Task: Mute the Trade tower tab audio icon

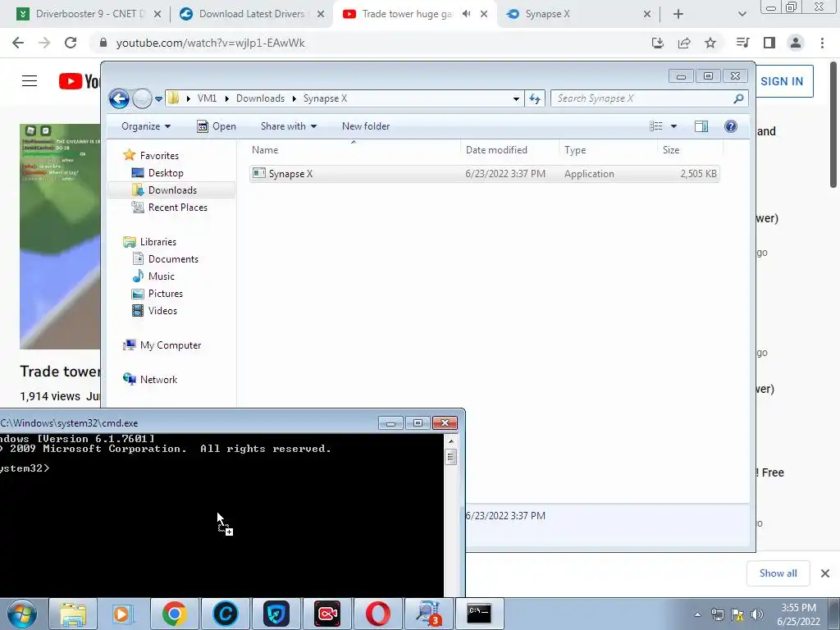Action: (x=466, y=14)
